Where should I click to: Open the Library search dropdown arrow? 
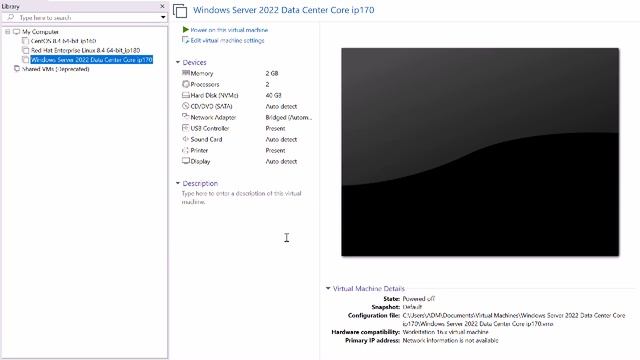[x=163, y=17]
